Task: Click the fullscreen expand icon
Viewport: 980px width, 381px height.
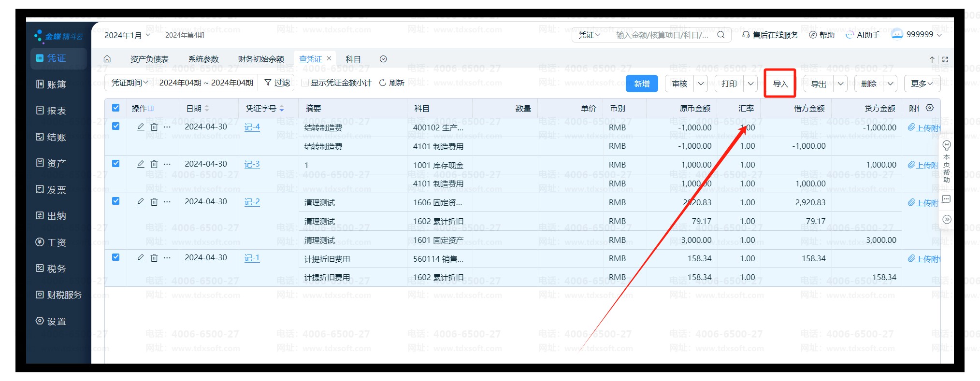Action: 945,59
